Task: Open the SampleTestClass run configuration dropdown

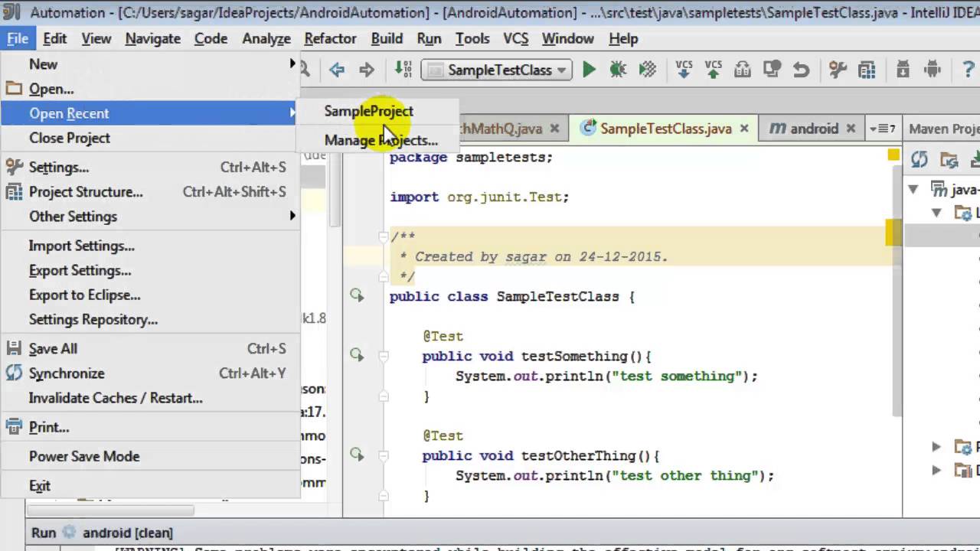Action: pos(496,70)
